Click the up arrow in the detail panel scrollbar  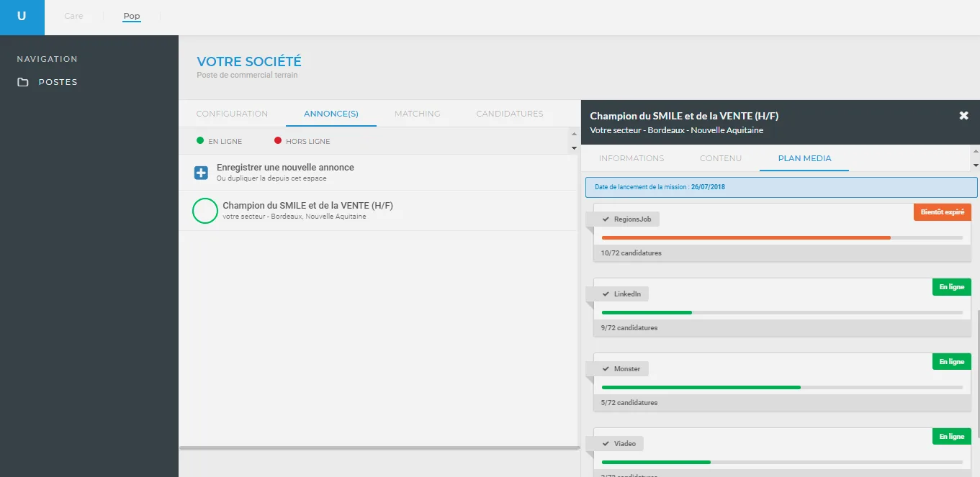pos(975,151)
